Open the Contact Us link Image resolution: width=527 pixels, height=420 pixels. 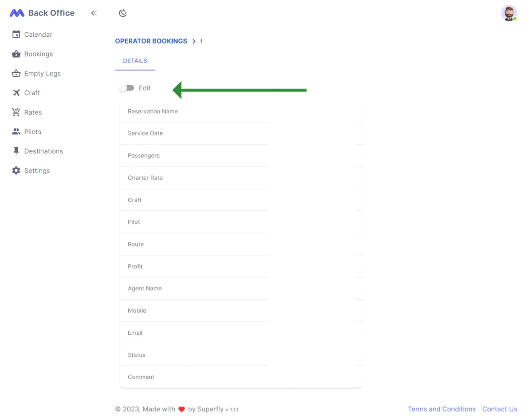point(499,409)
